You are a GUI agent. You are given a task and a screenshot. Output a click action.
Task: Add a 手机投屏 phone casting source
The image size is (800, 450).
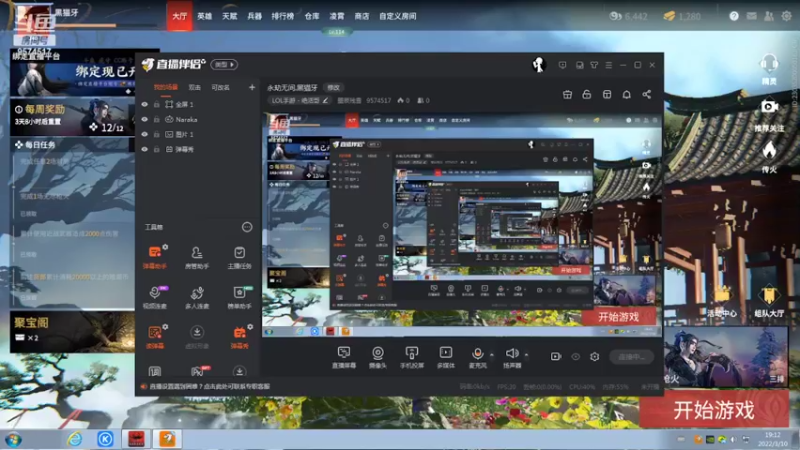(411, 357)
